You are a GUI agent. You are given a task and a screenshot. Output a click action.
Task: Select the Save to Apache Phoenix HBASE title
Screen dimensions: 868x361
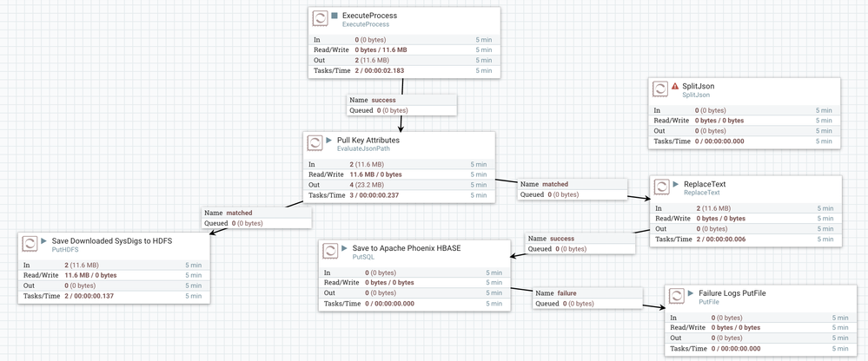click(x=407, y=247)
